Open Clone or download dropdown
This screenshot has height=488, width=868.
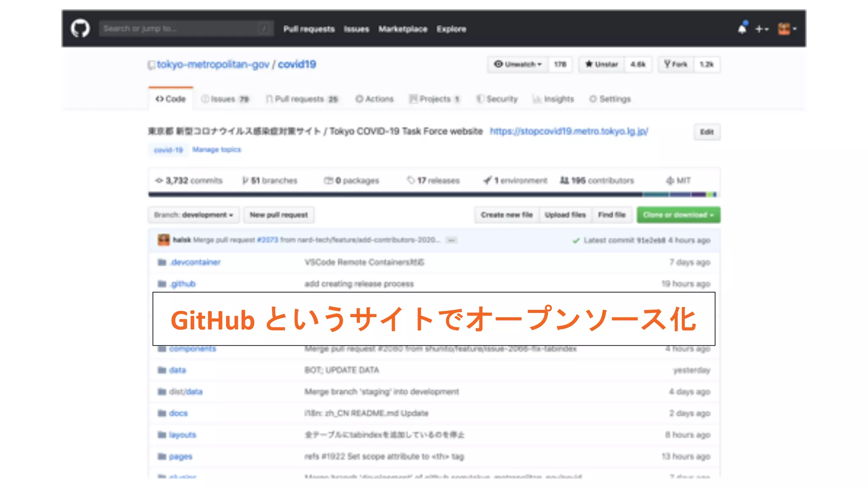pyautogui.click(x=678, y=215)
